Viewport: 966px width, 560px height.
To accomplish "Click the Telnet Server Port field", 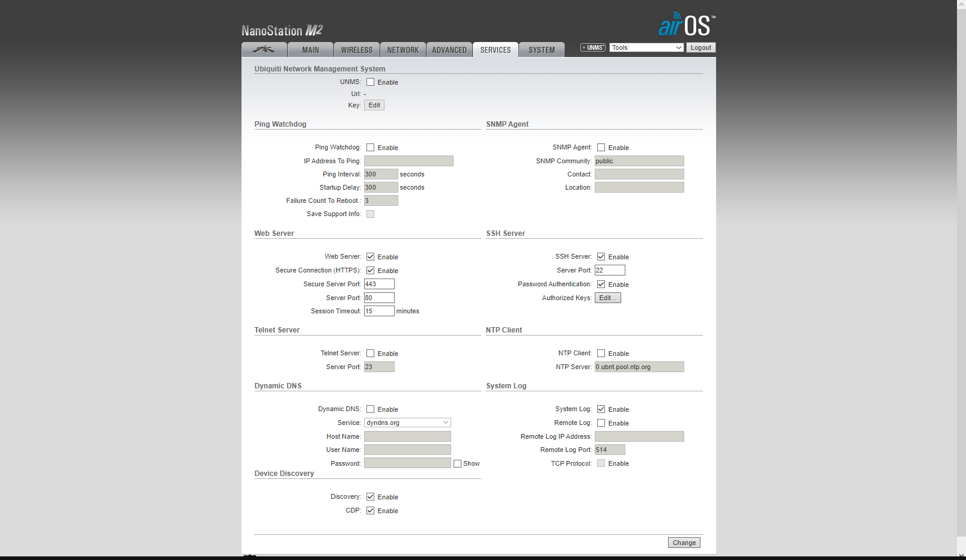I will coord(379,367).
